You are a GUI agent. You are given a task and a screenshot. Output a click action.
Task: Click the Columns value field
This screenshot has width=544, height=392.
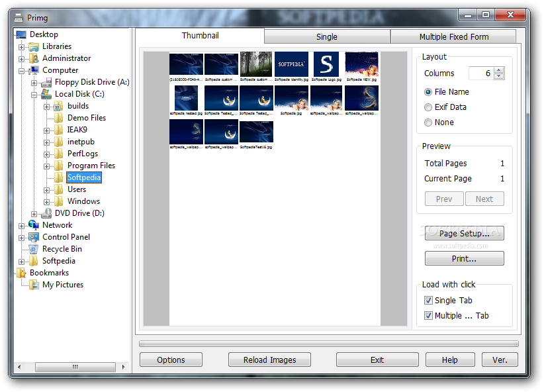tap(481, 73)
